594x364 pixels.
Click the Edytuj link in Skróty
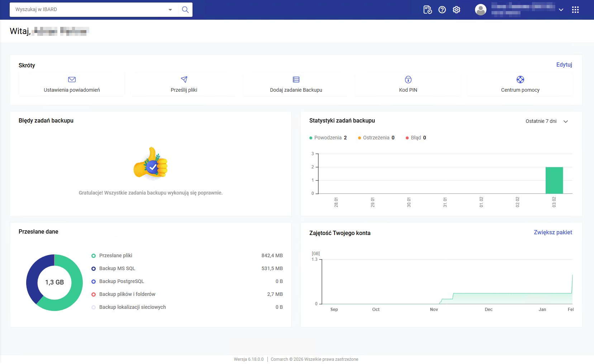[564, 64]
